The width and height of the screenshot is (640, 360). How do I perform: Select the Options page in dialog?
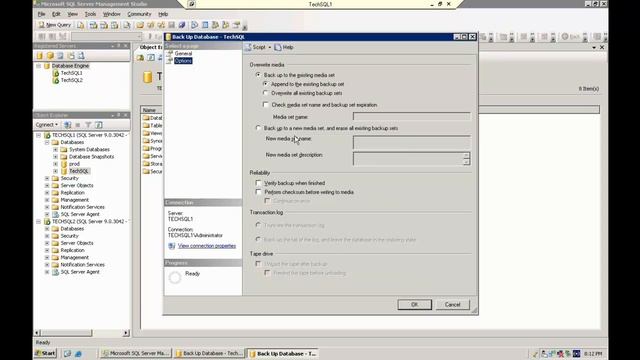point(183,61)
